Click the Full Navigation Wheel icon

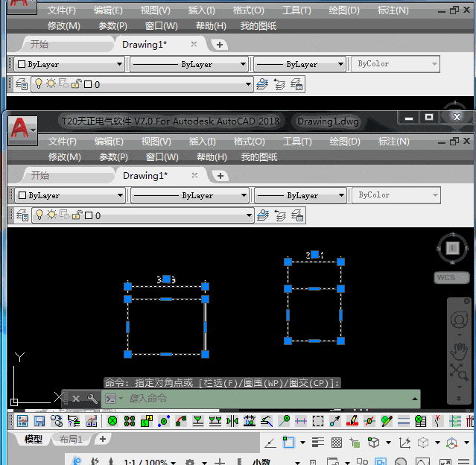pos(459,320)
